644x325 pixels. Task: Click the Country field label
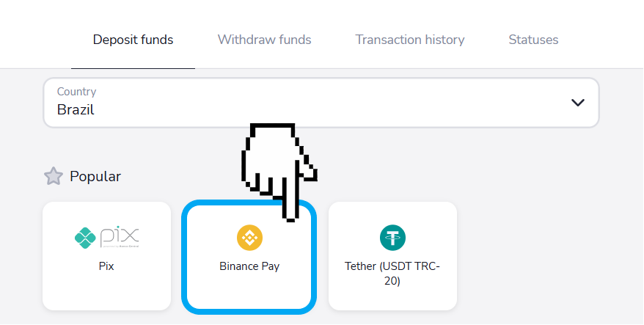pyautogui.click(x=76, y=92)
